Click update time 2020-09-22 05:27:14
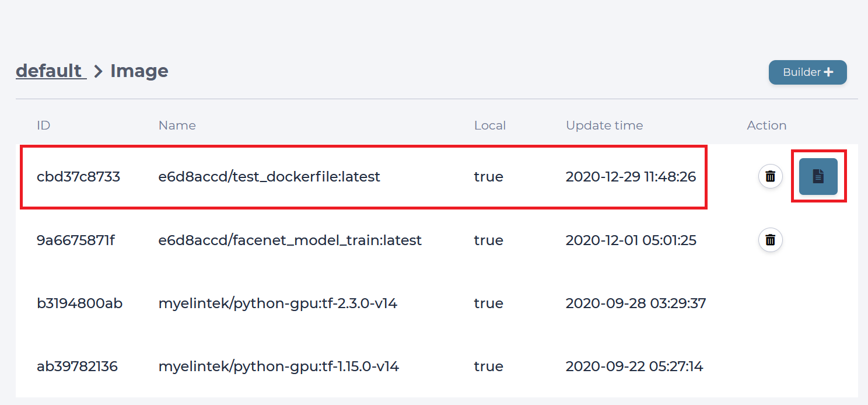 coord(634,366)
